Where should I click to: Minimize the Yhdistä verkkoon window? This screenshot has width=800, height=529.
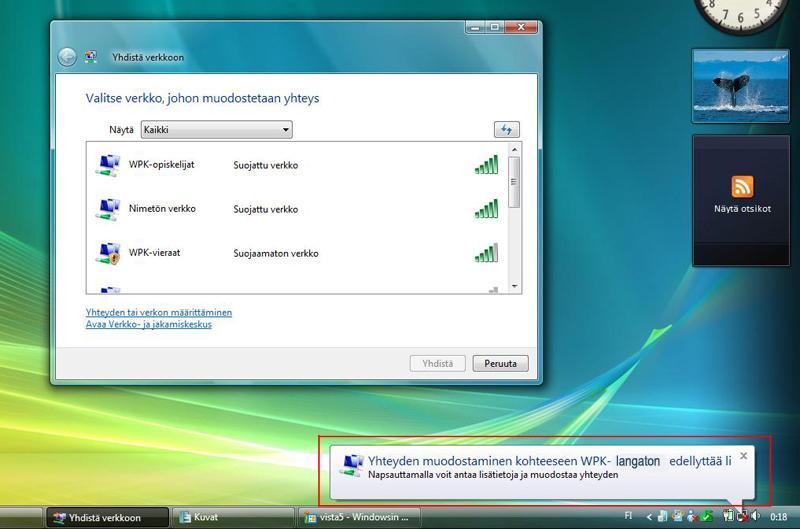tap(476, 27)
